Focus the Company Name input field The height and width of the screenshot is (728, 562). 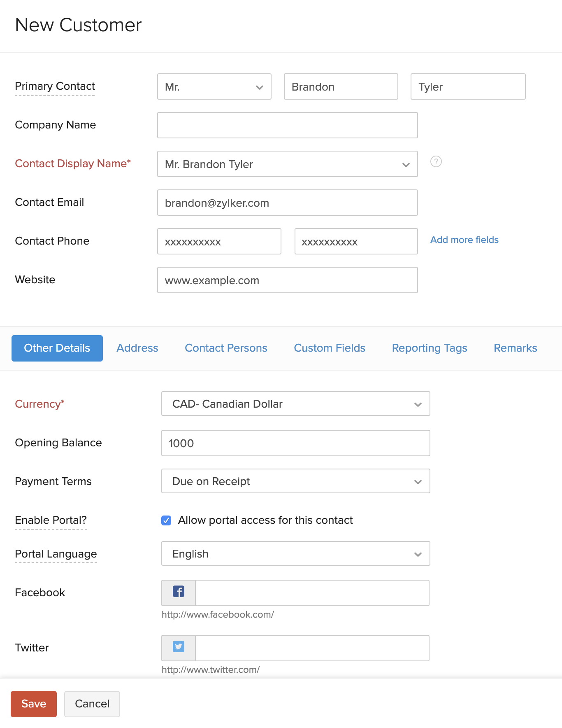pos(287,125)
